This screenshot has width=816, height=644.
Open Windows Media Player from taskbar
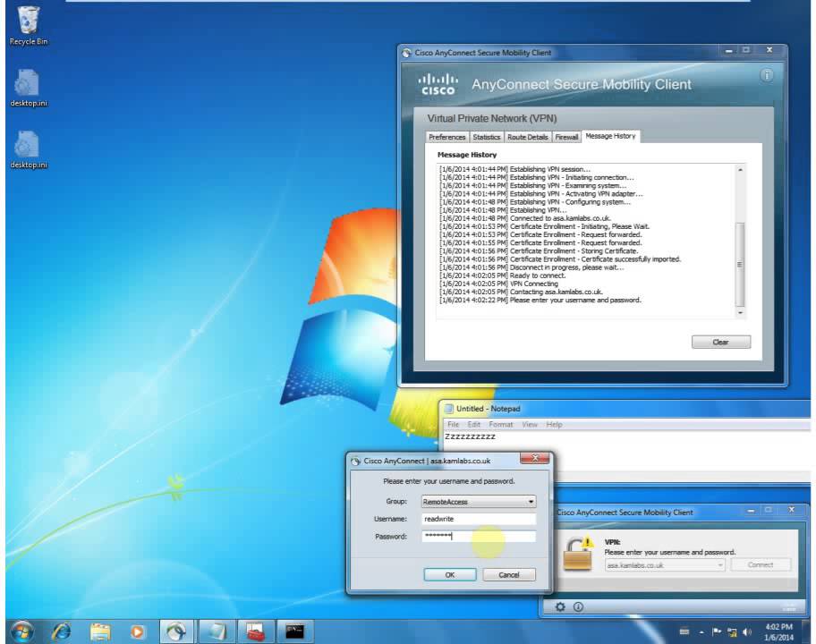tap(138, 631)
